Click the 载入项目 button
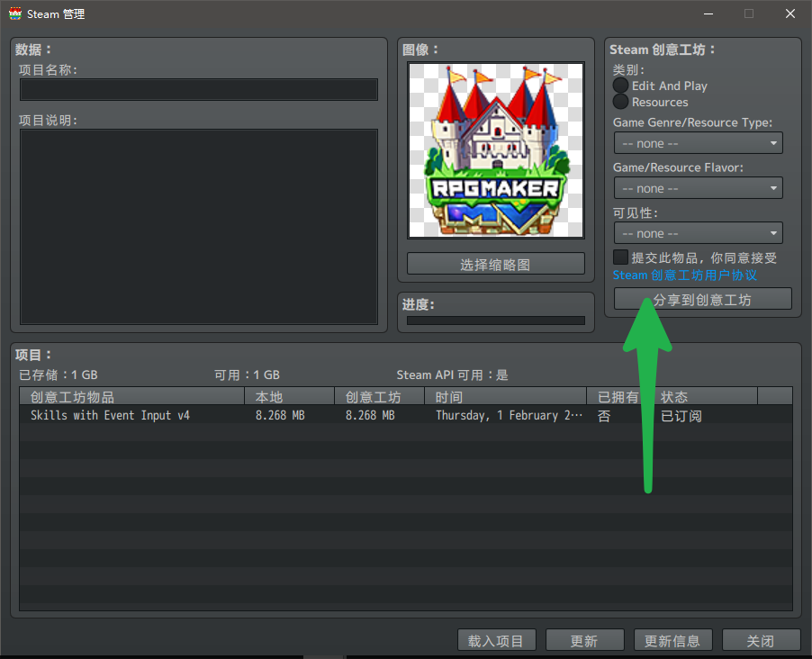The image size is (812, 659). [497, 640]
